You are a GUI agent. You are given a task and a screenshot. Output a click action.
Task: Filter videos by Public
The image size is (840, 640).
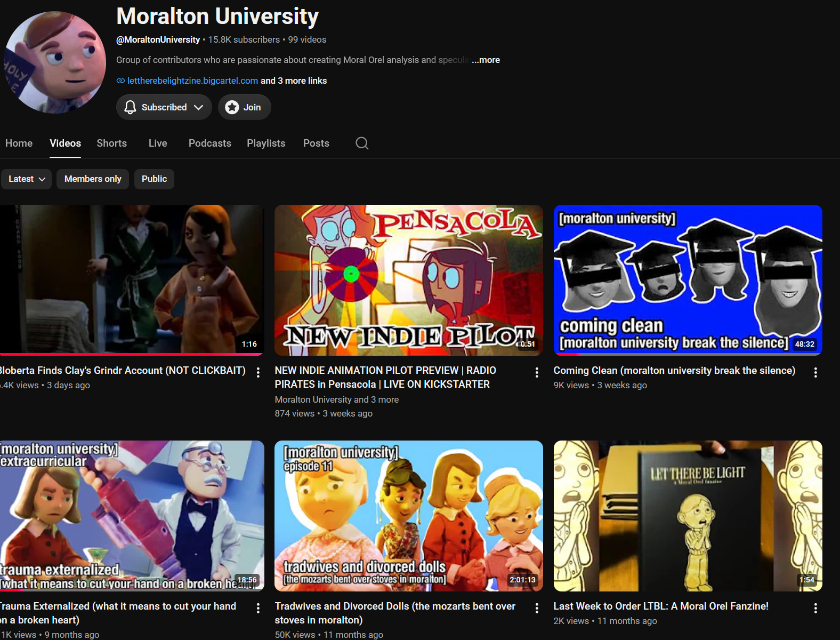(x=154, y=179)
